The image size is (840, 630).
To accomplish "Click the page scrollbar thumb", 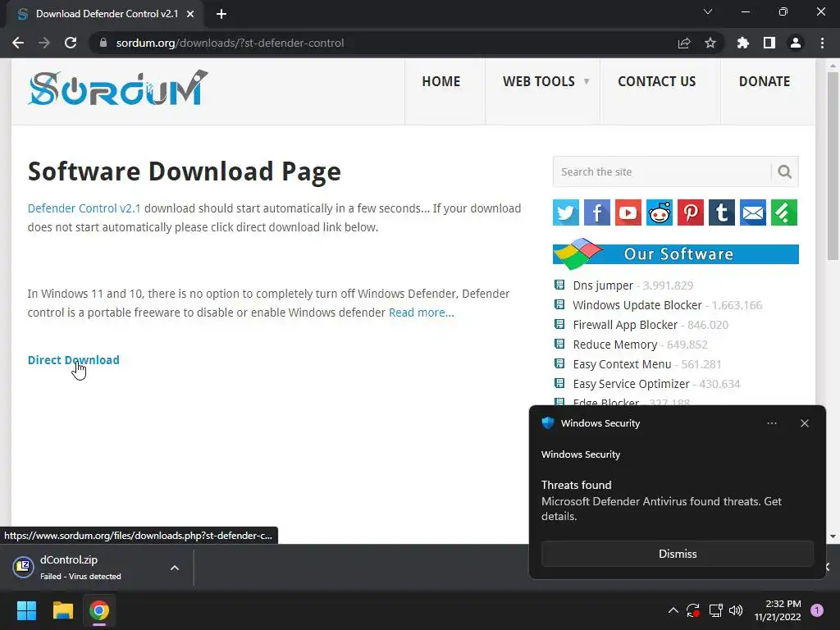I will click(833, 166).
